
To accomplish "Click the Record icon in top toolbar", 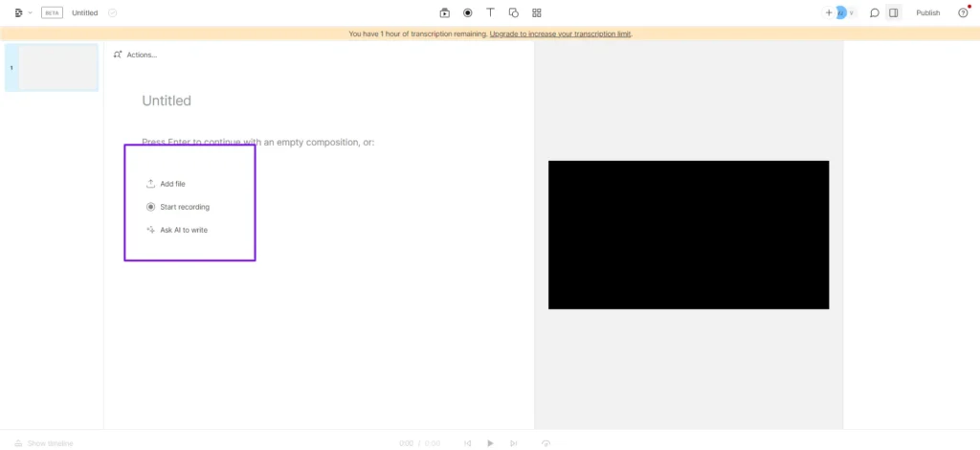I will coord(467,12).
